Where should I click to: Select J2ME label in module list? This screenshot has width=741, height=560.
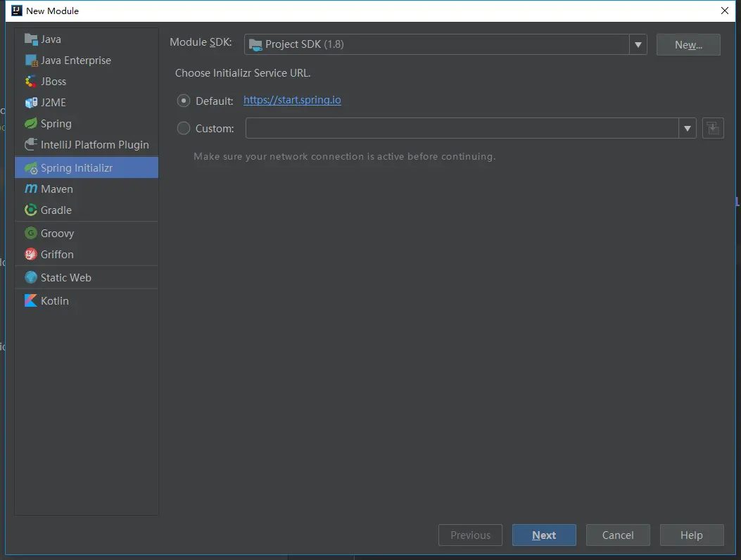pyautogui.click(x=53, y=103)
